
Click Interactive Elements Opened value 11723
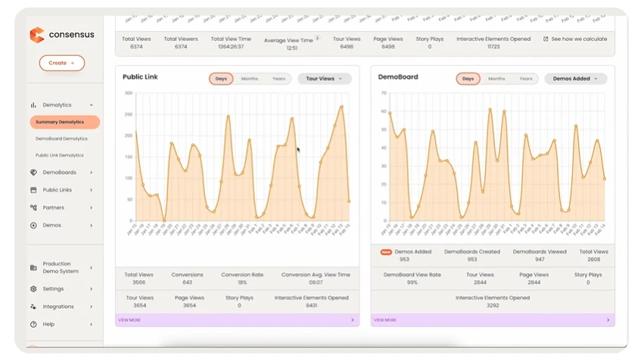[x=493, y=46]
